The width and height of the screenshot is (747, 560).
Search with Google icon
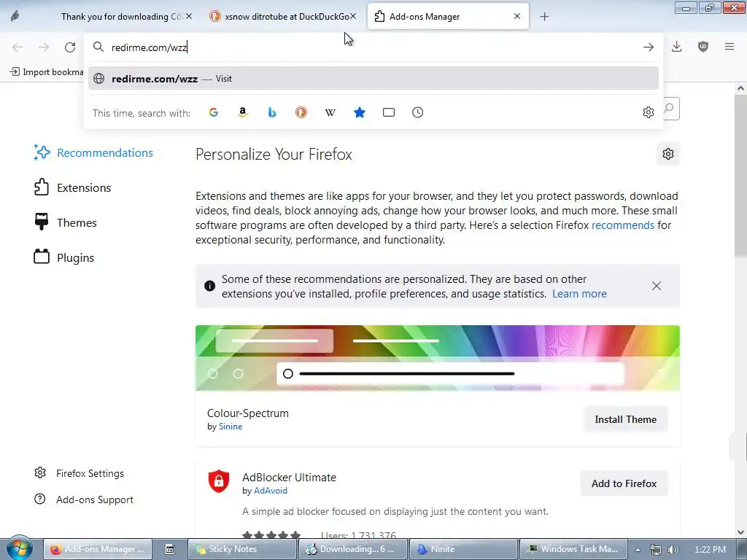pyautogui.click(x=214, y=112)
